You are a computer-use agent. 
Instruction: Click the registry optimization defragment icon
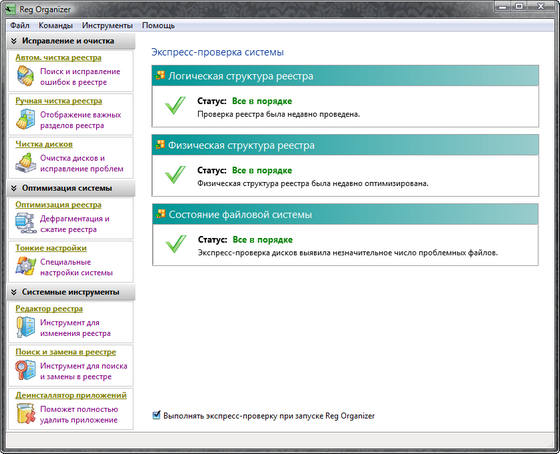click(x=25, y=223)
